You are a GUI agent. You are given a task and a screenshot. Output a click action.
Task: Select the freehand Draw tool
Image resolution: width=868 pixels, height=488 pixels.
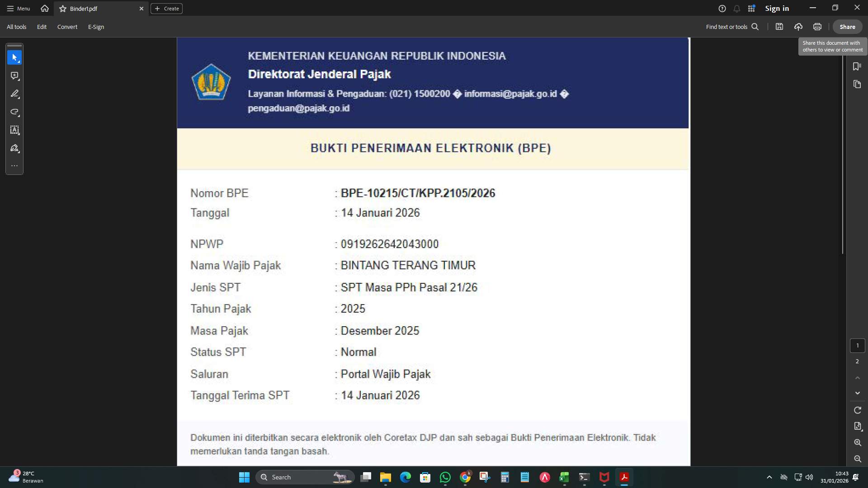pyautogui.click(x=14, y=113)
